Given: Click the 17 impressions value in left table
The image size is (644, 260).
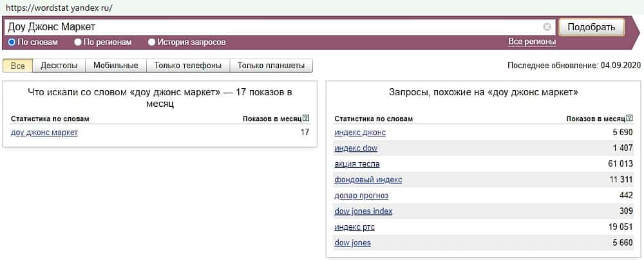Looking at the screenshot, I should coord(305,133).
